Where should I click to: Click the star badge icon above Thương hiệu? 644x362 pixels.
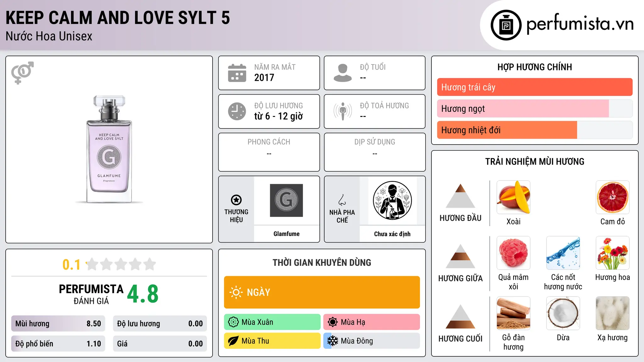pyautogui.click(x=236, y=200)
